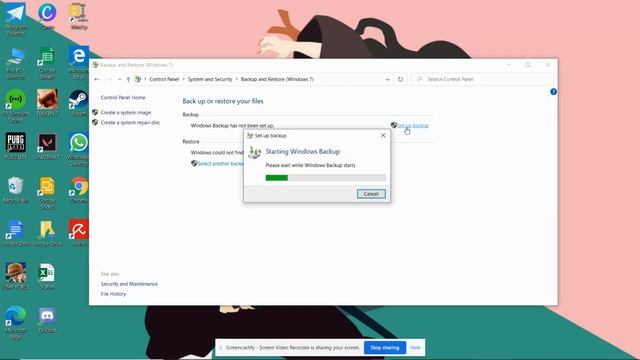Screen dimensions: 640x360
Task: Click the Backup and Restore window title icon
Action: [96, 65]
